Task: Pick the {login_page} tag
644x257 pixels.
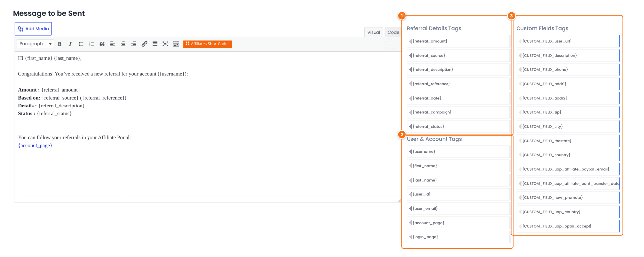Action: (x=458, y=237)
